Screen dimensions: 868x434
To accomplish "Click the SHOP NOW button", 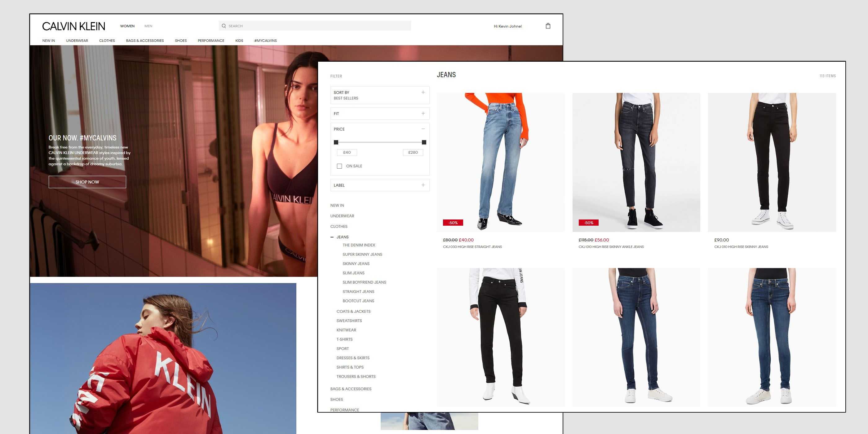I will [87, 182].
